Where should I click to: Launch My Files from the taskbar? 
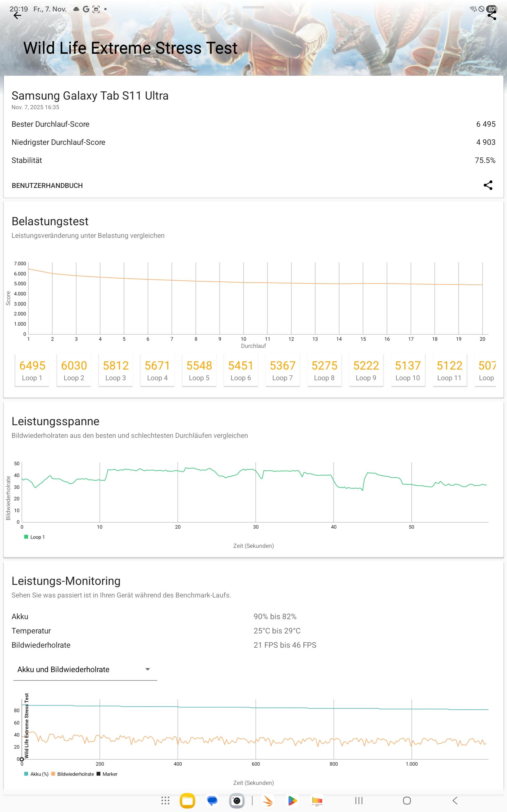(x=187, y=800)
